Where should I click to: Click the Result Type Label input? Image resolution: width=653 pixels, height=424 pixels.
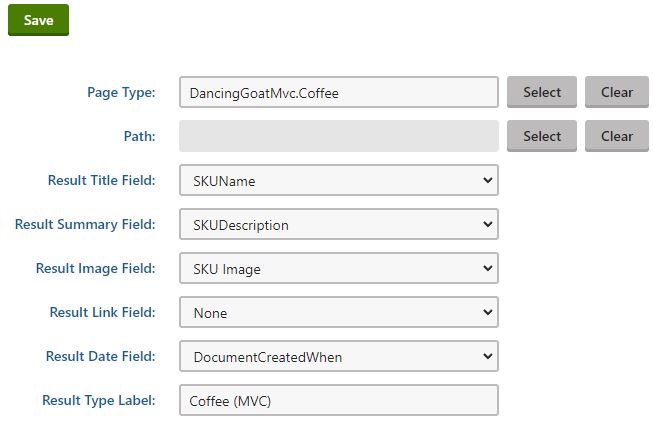338,400
